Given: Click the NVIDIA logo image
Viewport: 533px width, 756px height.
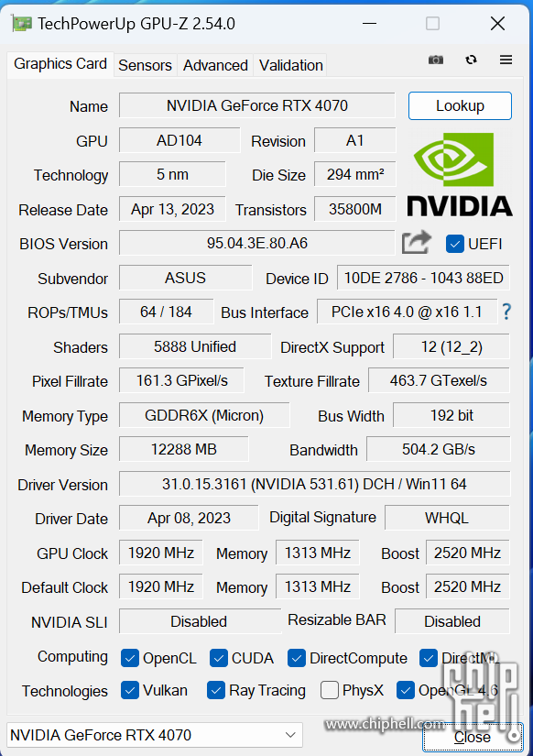Looking at the screenshot, I should (x=460, y=174).
